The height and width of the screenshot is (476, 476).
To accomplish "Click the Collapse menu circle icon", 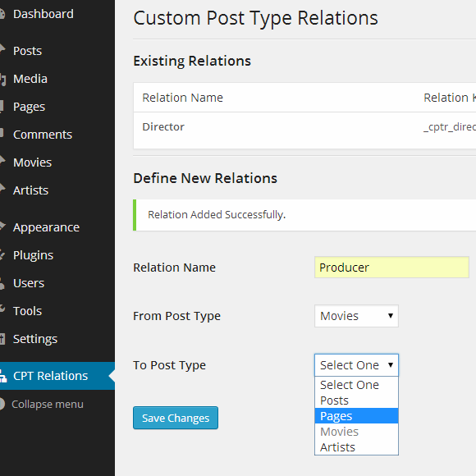I will click(2, 404).
